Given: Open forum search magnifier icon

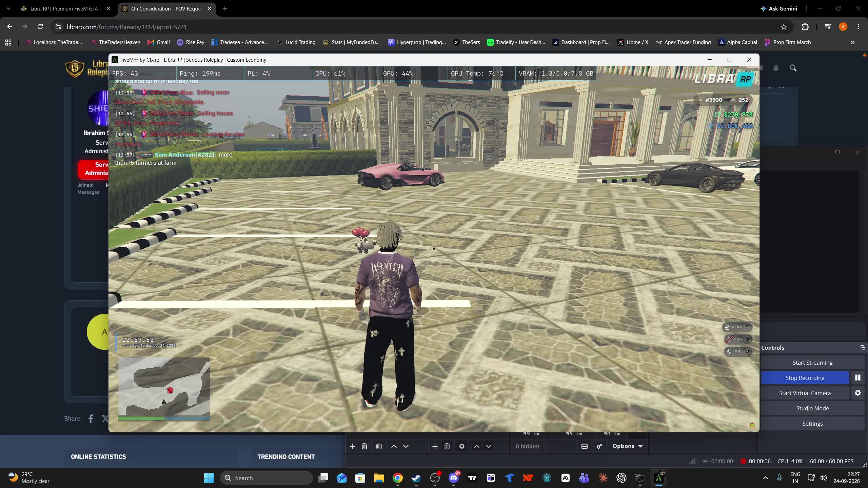Looking at the screenshot, I should pyautogui.click(x=793, y=68).
